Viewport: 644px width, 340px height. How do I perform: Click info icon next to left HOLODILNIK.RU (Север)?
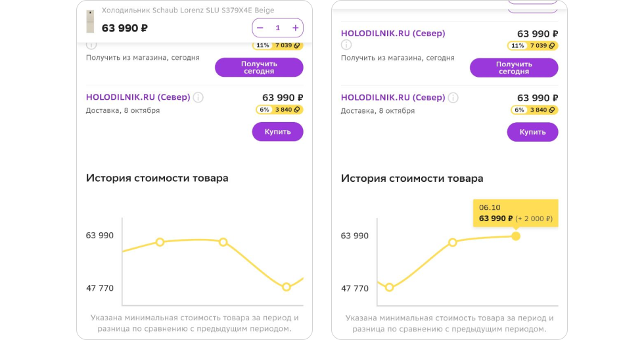tap(198, 98)
